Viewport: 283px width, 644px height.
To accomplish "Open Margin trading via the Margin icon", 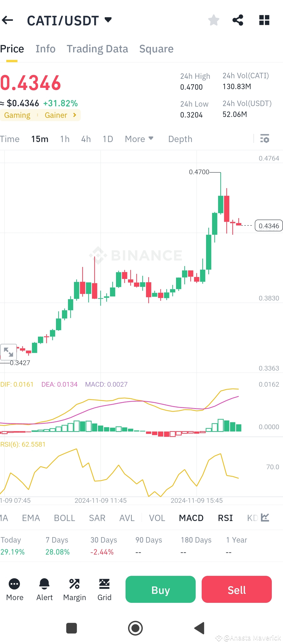I will [75, 585].
